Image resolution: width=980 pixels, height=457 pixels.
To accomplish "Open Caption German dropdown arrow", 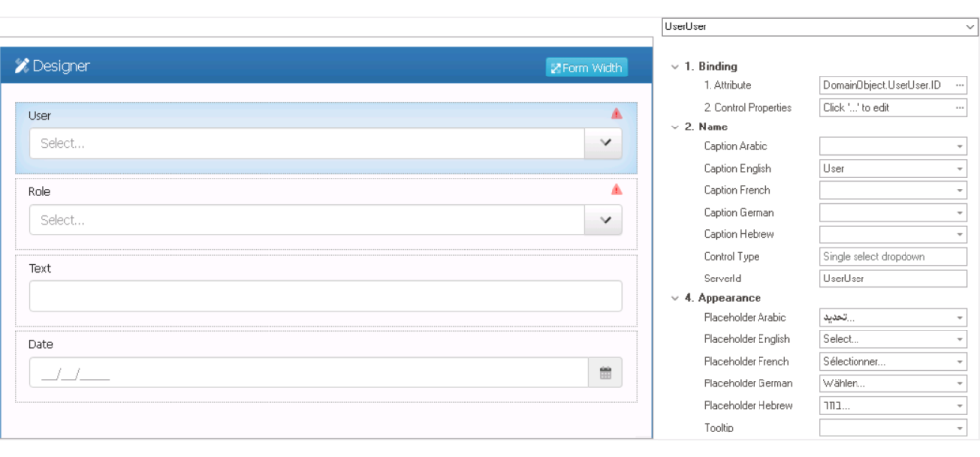I will click(960, 213).
